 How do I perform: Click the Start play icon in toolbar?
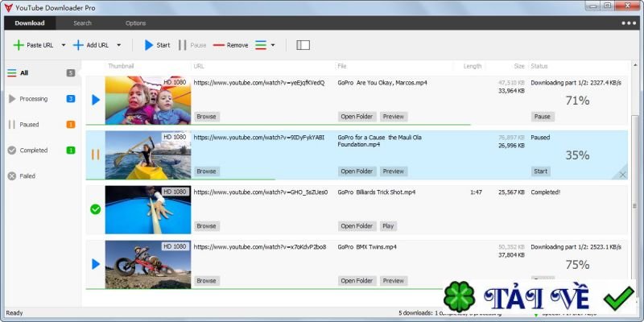tap(149, 45)
